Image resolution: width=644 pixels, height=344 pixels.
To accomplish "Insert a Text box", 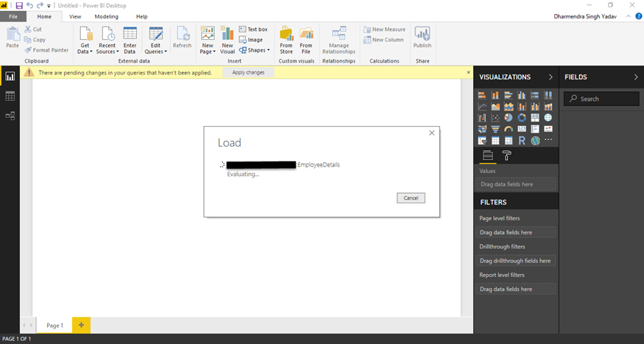I will tap(252, 29).
